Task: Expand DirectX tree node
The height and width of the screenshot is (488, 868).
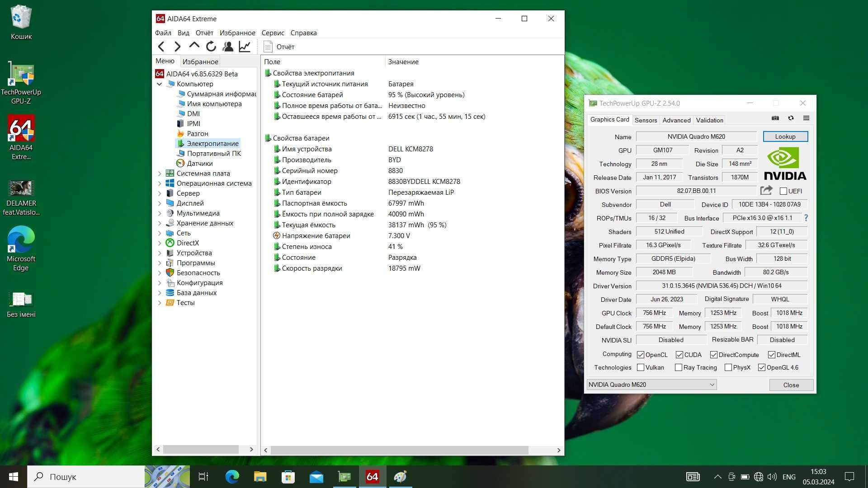Action: pos(159,243)
